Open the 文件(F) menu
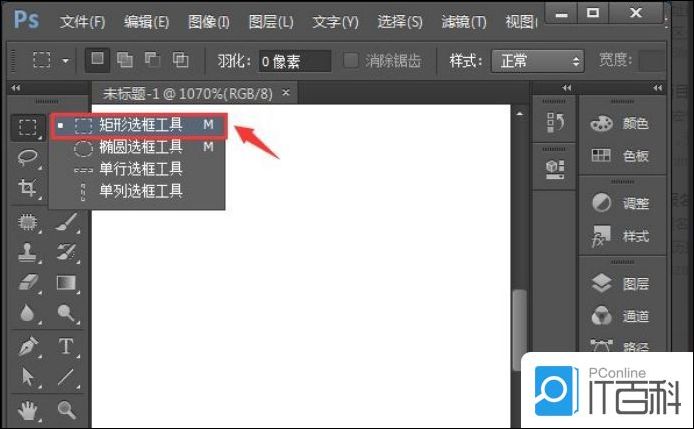Screen dimensions: 694x429 pos(83,22)
